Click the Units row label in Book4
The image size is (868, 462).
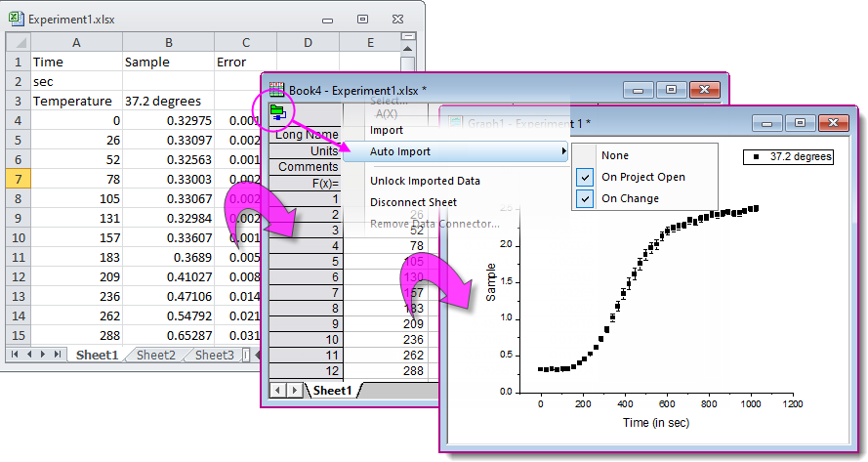point(306,151)
